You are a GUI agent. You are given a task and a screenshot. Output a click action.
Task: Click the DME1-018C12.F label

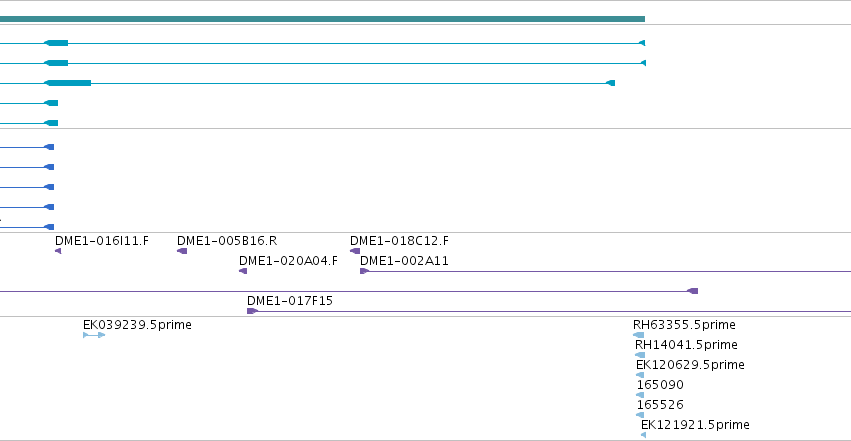(x=399, y=241)
